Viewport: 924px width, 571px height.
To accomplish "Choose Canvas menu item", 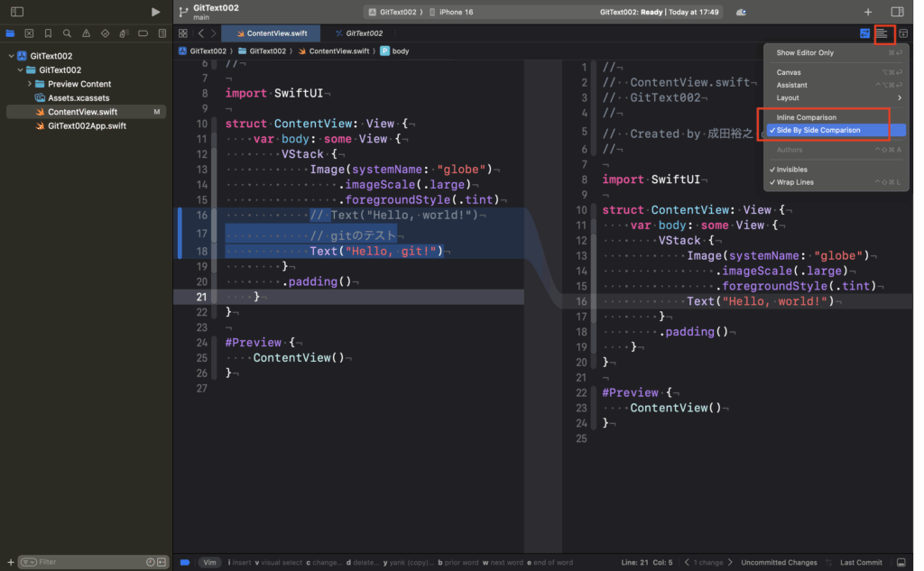I will click(x=836, y=72).
